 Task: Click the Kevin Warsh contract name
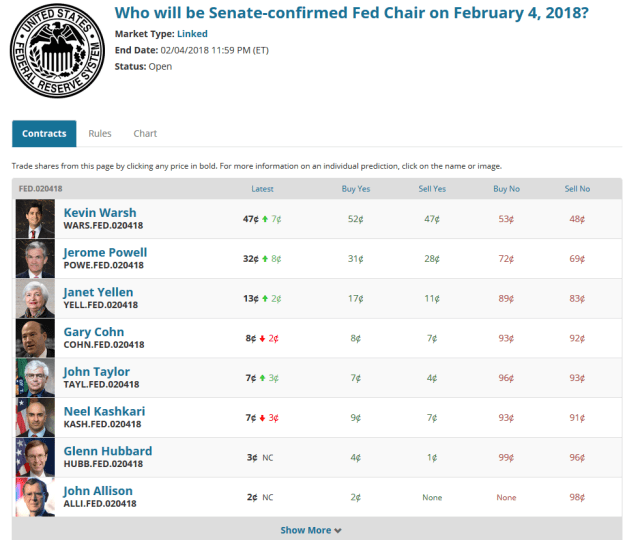click(100, 212)
